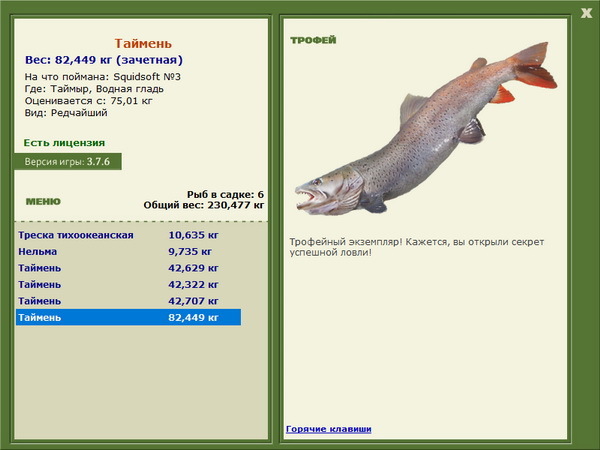This screenshot has height=450, width=600.
Task: Click the Есть лицензия text
Action: pyautogui.click(x=64, y=143)
